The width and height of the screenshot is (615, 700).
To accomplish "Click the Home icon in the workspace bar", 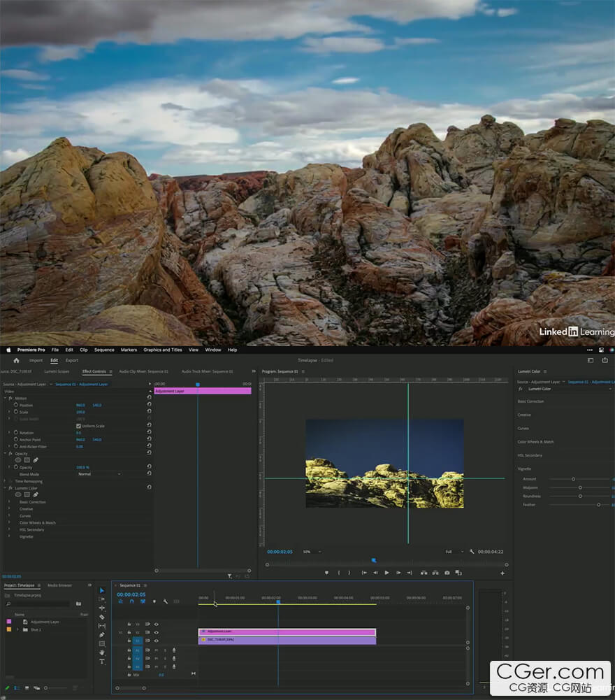I will (x=17, y=360).
